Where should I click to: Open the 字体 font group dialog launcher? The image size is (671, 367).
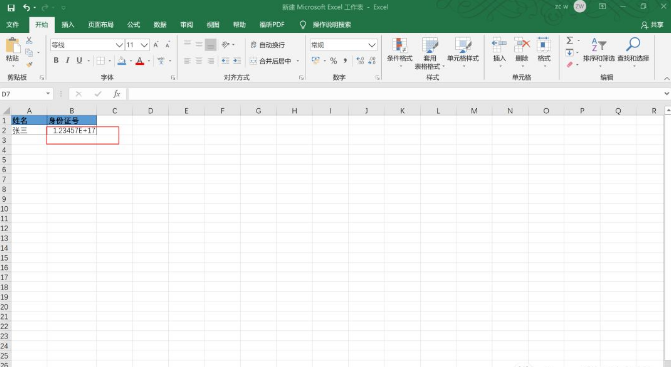click(173, 77)
